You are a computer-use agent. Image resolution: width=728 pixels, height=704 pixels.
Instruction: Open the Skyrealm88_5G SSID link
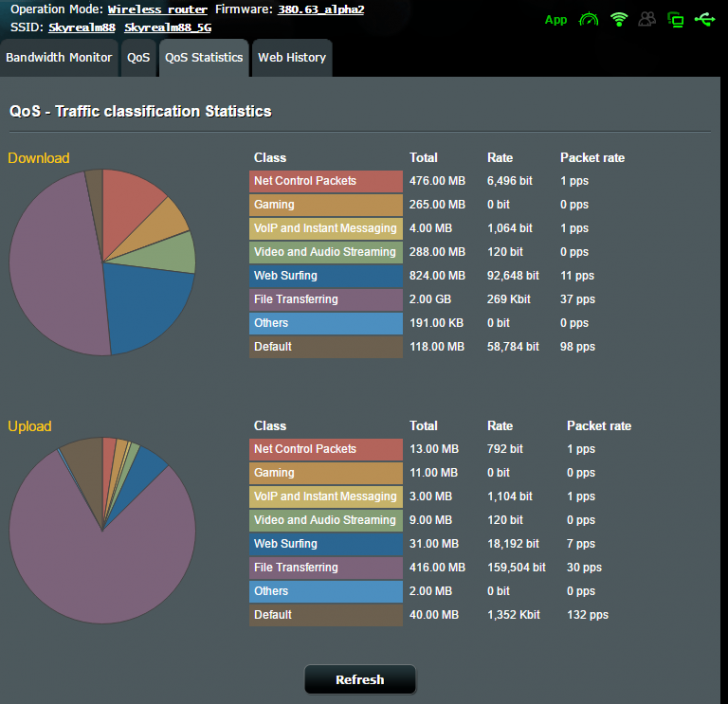(x=168, y=27)
